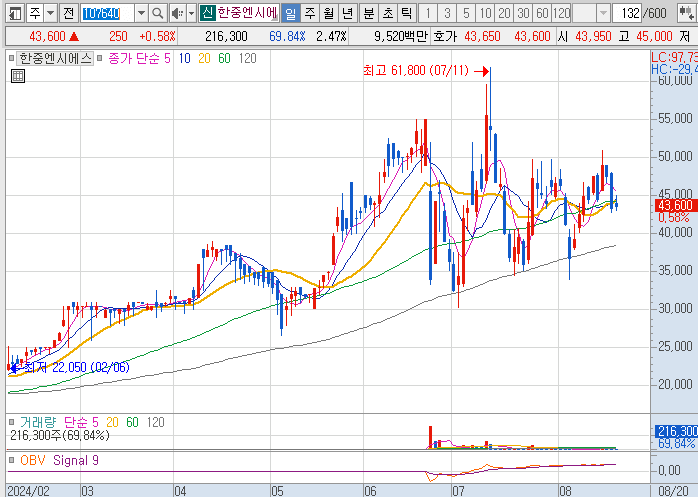Open the empty interval combo dropdown arrow
This screenshot has width=698, height=497.
603,13
